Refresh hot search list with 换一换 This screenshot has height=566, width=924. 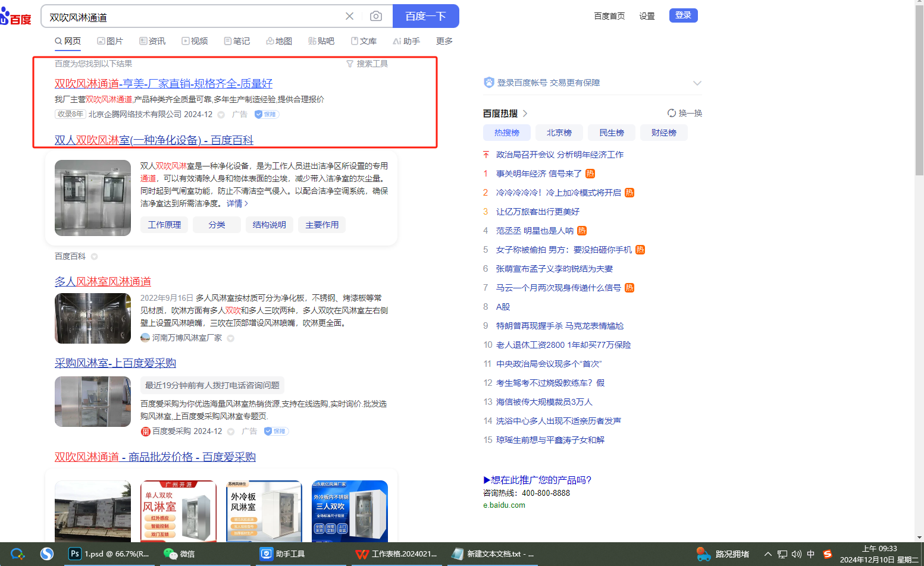(x=685, y=113)
